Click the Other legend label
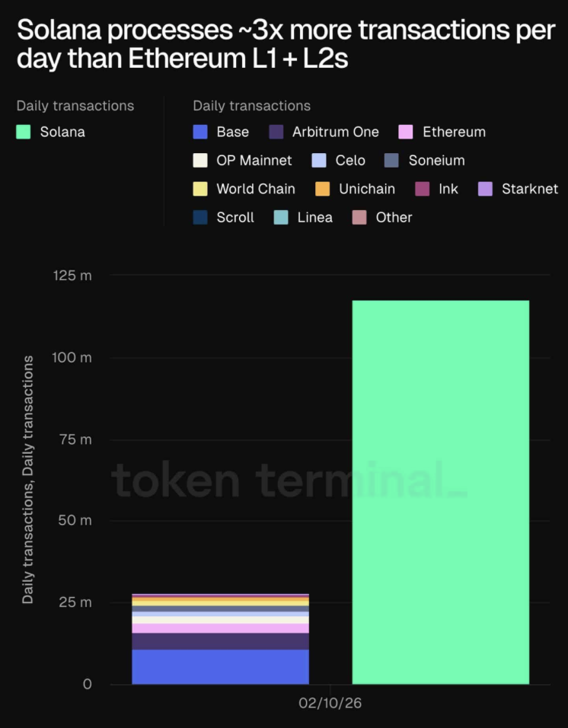The height and width of the screenshot is (728, 568). 394,218
